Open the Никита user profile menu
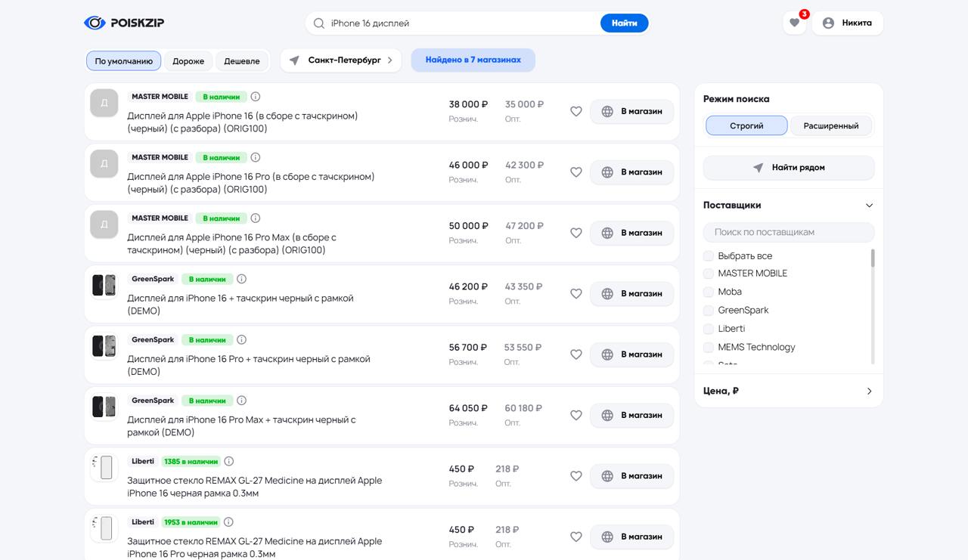This screenshot has height=560, width=968. click(x=847, y=23)
